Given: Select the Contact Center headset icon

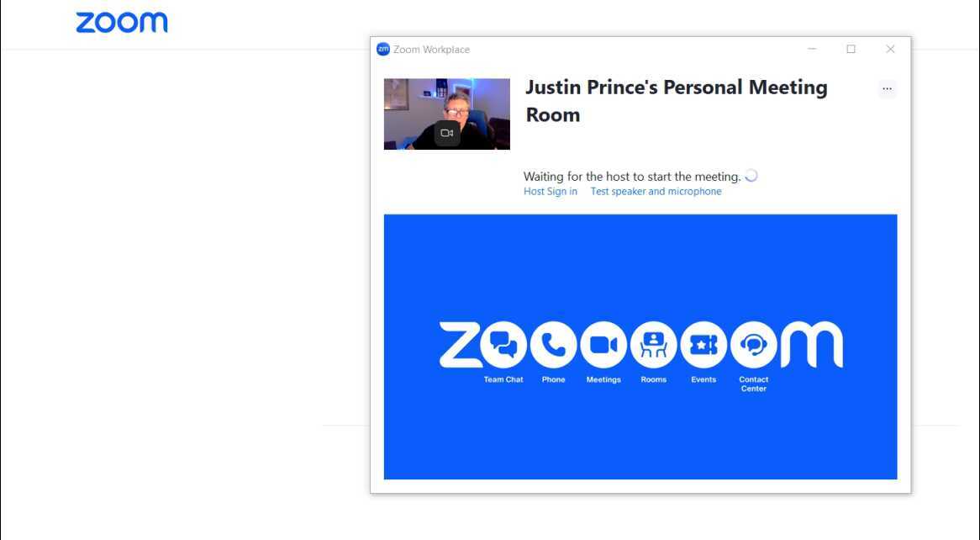Looking at the screenshot, I should (753, 345).
